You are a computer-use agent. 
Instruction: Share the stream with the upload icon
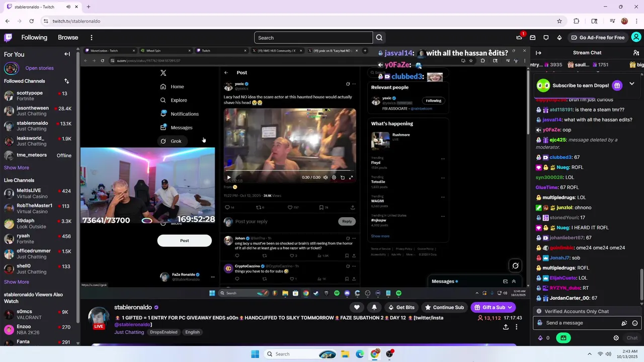click(x=506, y=327)
